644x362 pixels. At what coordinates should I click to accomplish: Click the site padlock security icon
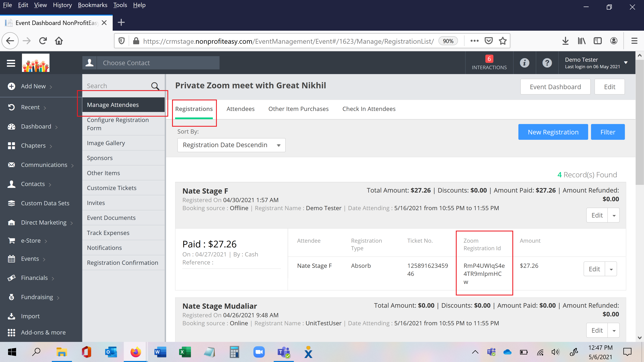136,41
